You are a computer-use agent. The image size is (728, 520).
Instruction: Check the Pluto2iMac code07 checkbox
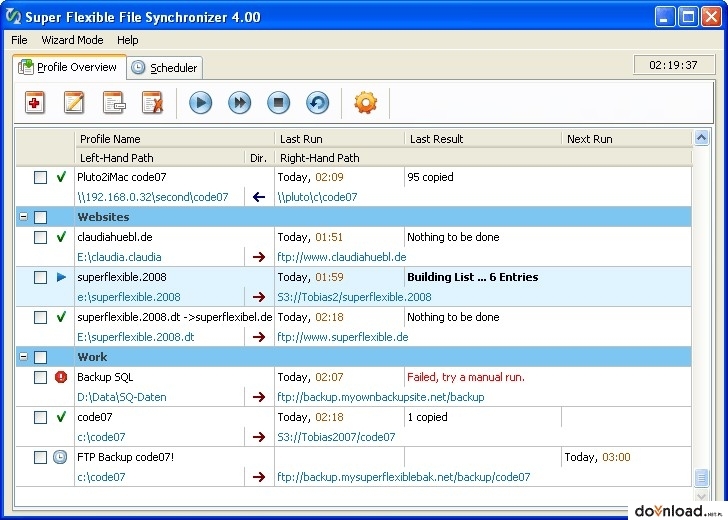coord(40,177)
